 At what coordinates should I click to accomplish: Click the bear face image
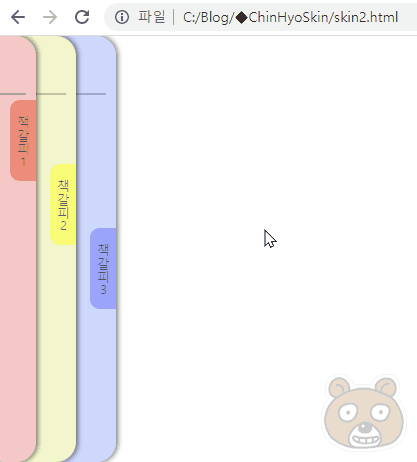tap(364, 413)
